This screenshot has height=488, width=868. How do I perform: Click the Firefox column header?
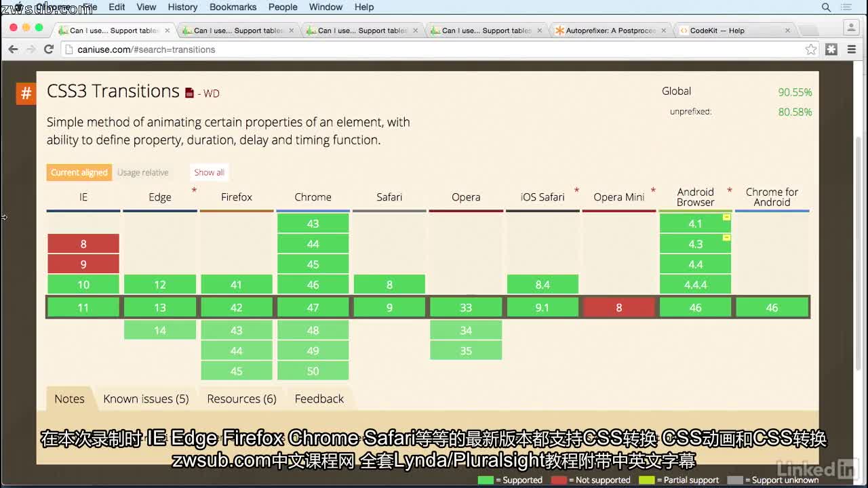(236, 197)
